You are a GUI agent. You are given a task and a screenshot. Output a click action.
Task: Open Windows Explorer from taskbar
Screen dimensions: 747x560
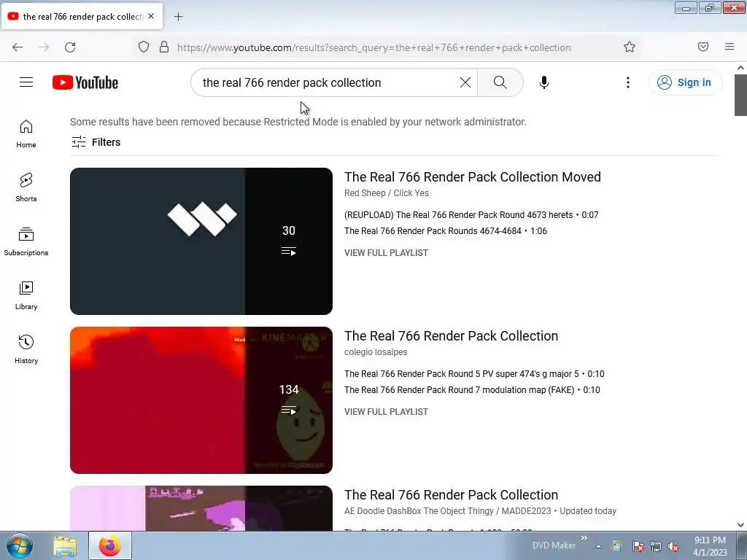[x=65, y=546]
